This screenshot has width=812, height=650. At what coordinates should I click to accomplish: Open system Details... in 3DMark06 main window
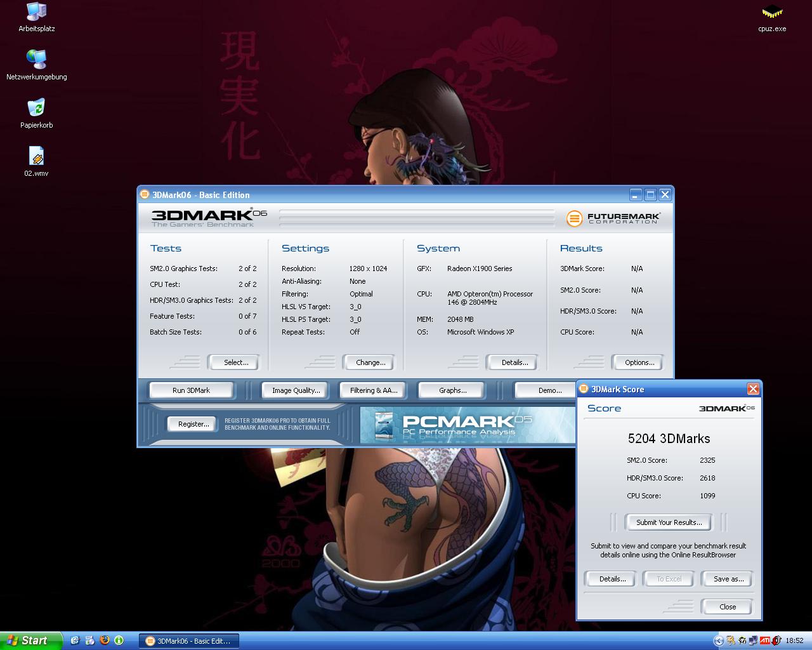coord(512,362)
